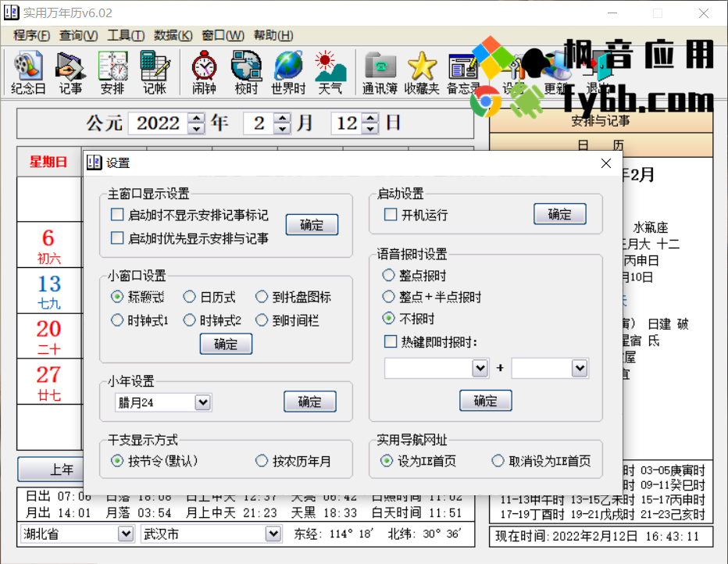Select calendar date 13 七九
Viewport: 728px width, 564px height.
point(50,291)
